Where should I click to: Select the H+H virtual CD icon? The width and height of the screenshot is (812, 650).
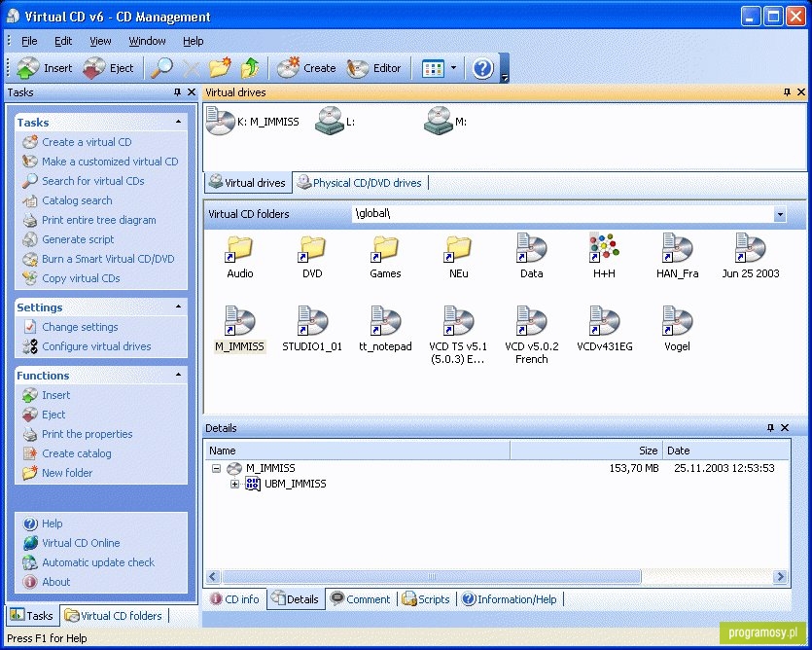pyautogui.click(x=604, y=257)
